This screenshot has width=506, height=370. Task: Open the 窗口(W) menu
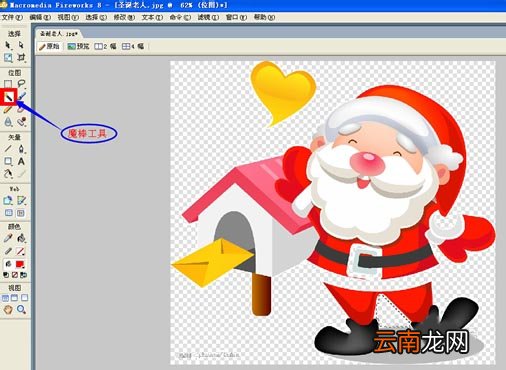[236, 17]
